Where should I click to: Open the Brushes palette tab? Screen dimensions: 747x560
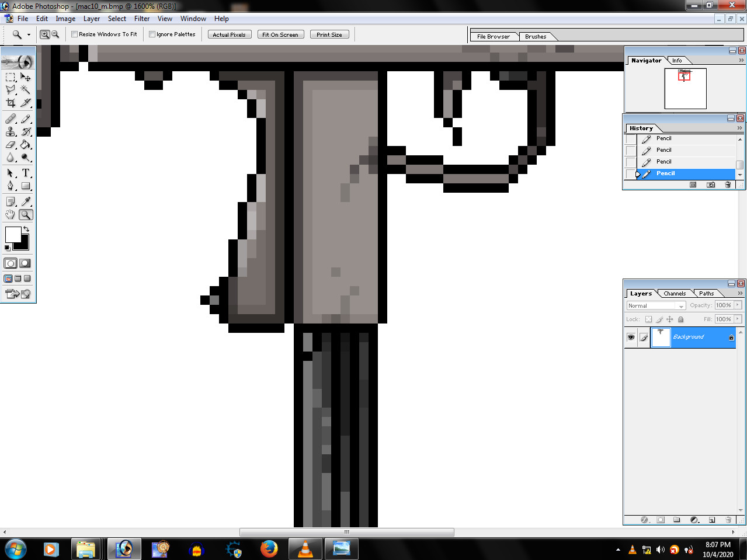click(536, 36)
